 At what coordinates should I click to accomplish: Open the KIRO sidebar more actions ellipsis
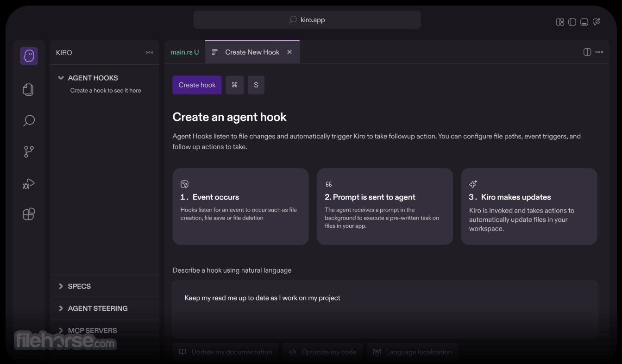[x=149, y=52]
